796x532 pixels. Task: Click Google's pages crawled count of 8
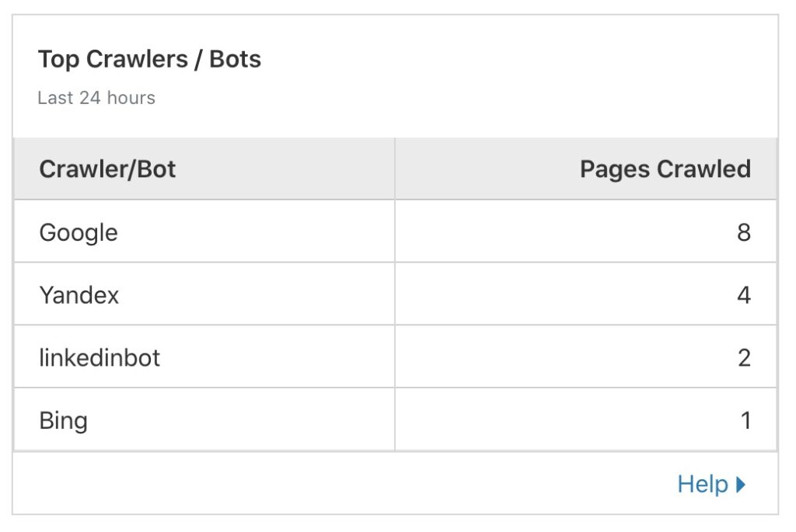point(744,232)
